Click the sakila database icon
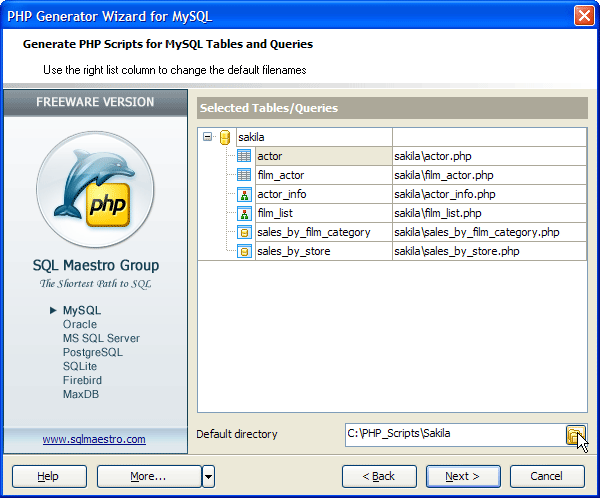 pos(225,137)
